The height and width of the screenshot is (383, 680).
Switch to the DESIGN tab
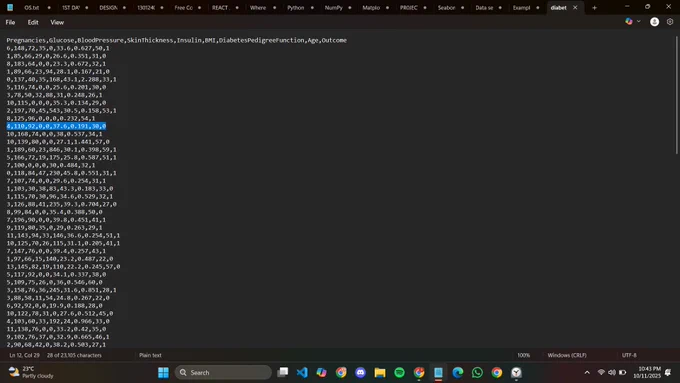coord(108,8)
